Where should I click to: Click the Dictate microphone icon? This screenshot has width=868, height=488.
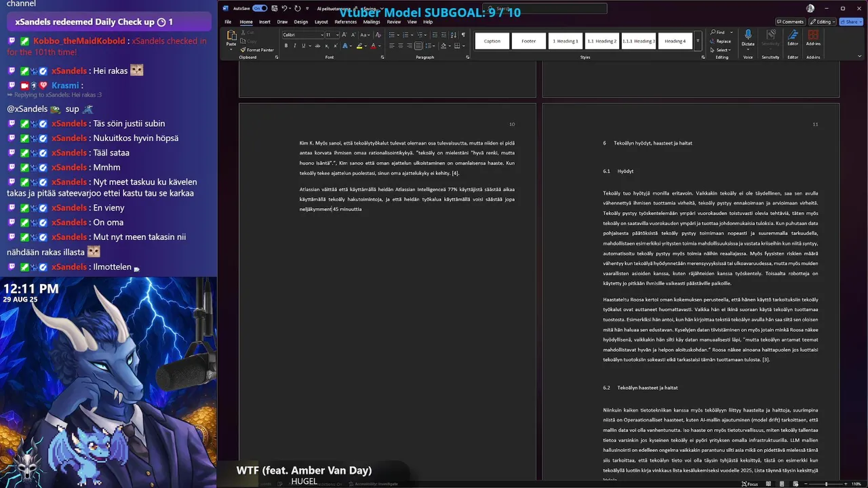click(x=748, y=35)
